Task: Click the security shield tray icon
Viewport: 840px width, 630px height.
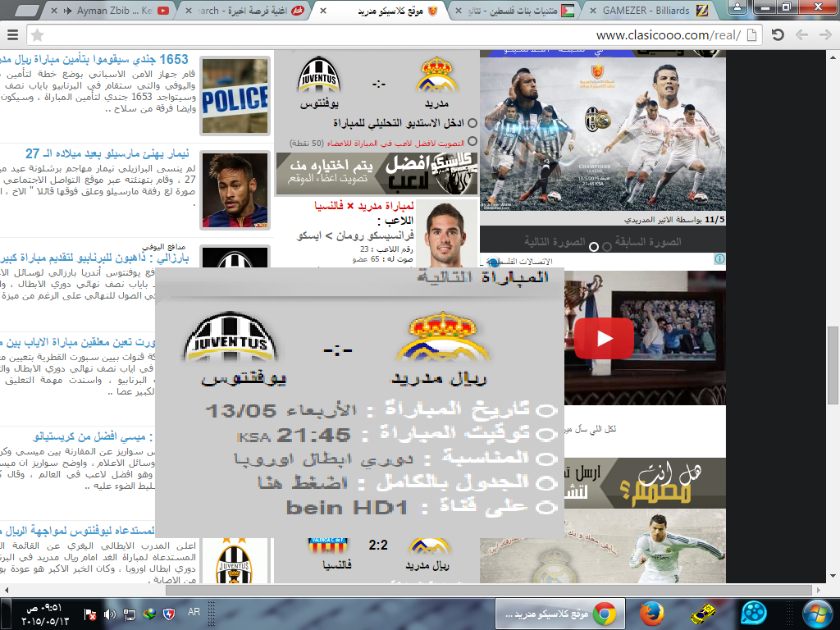Action: [x=169, y=614]
